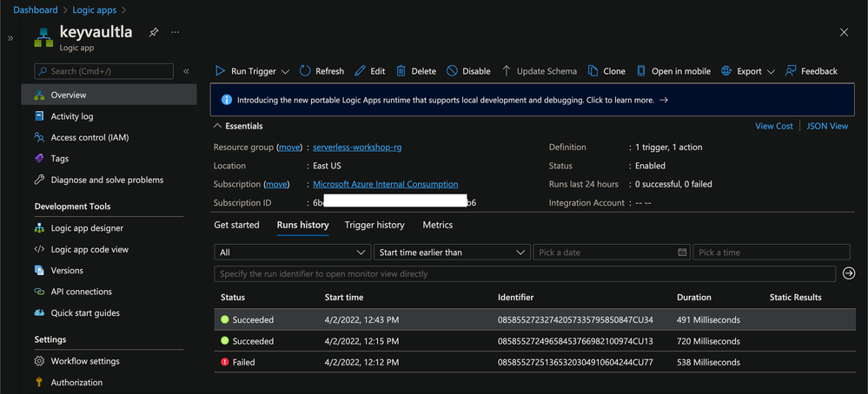The height and width of the screenshot is (394, 868).
Task: Expand the collapsed portal menu chevrons
Action: (10, 38)
